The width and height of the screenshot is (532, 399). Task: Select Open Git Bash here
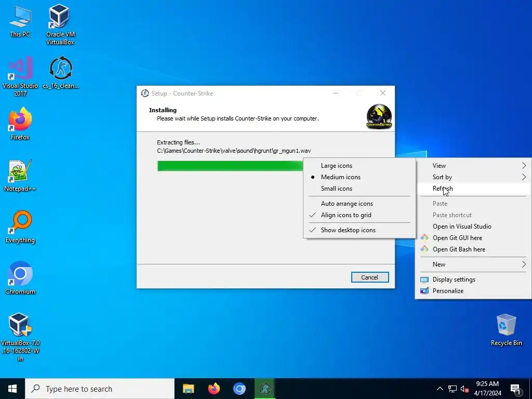pos(473,249)
